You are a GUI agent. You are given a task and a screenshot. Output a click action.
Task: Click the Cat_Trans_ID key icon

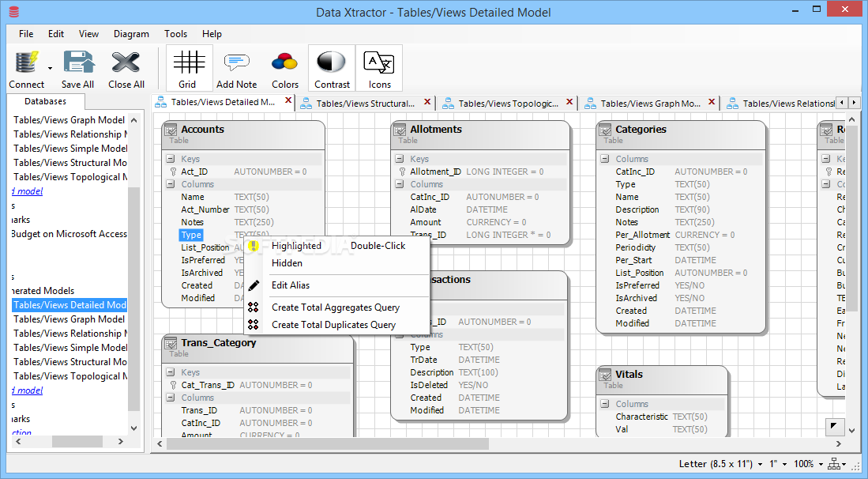click(x=173, y=385)
